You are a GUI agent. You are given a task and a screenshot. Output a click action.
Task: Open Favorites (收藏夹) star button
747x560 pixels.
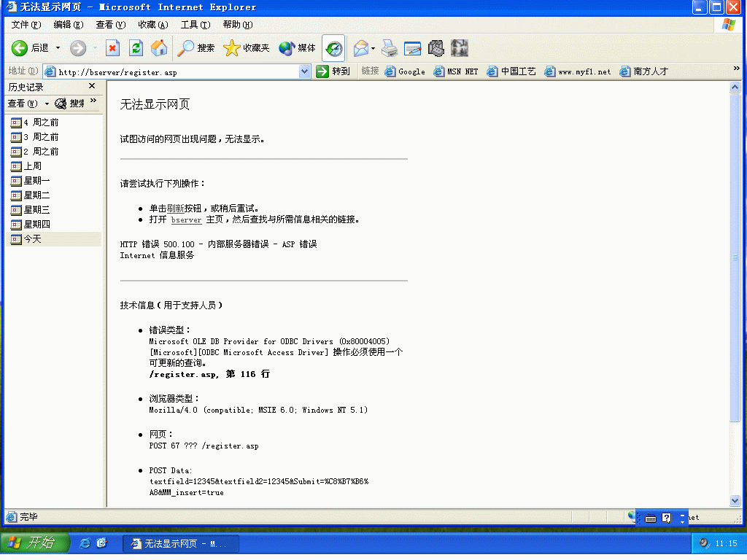click(247, 48)
